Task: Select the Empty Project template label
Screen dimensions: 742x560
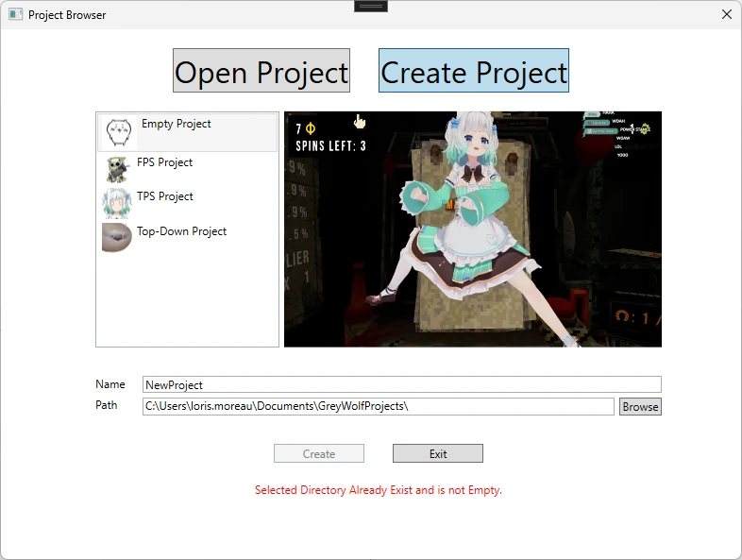Action: tap(177, 124)
